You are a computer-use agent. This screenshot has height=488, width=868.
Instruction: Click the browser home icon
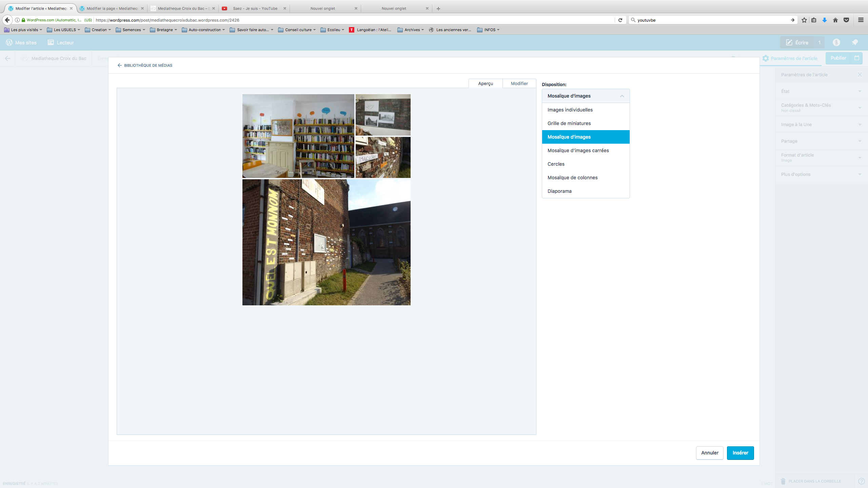835,20
